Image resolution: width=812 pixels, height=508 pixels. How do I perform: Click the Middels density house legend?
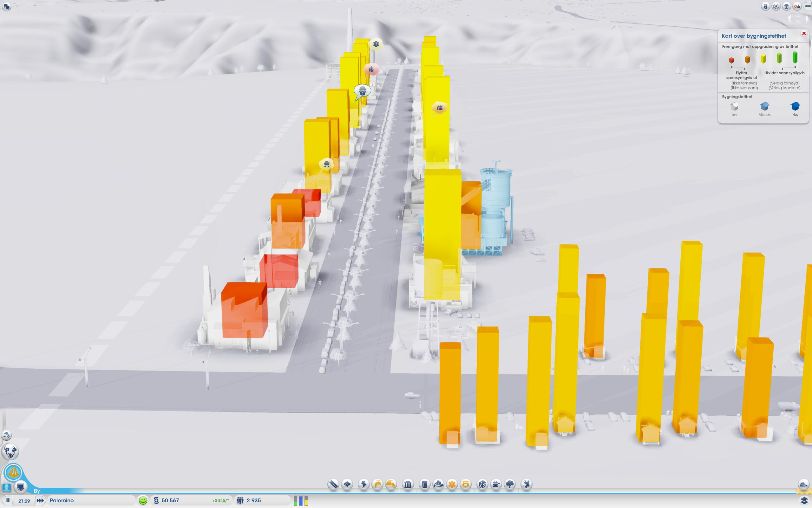(765, 106)
